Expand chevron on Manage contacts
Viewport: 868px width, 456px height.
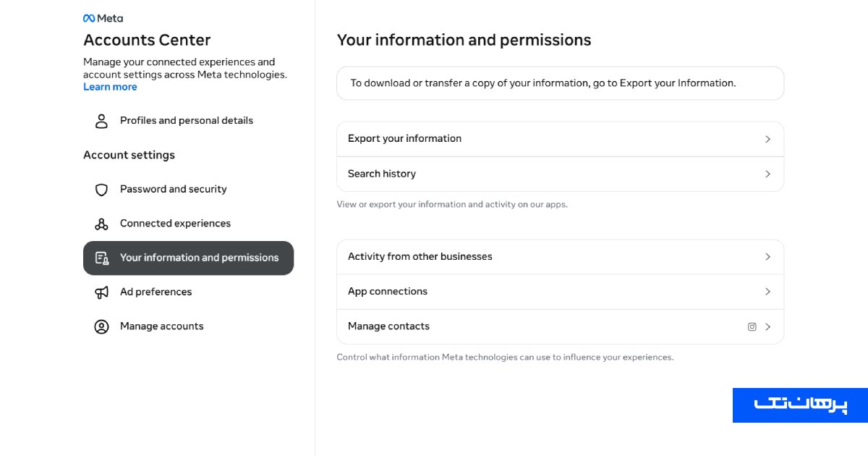768,327
